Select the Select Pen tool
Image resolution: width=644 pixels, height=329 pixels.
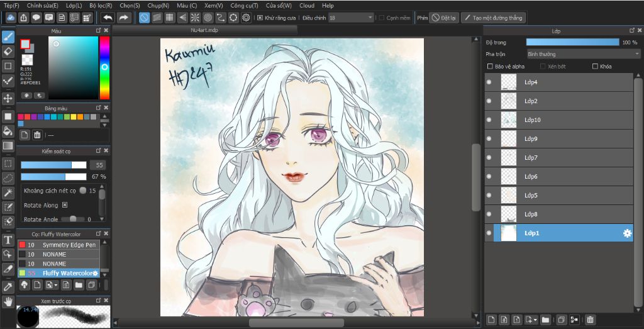pyautogui.click(x=8, y=207)
